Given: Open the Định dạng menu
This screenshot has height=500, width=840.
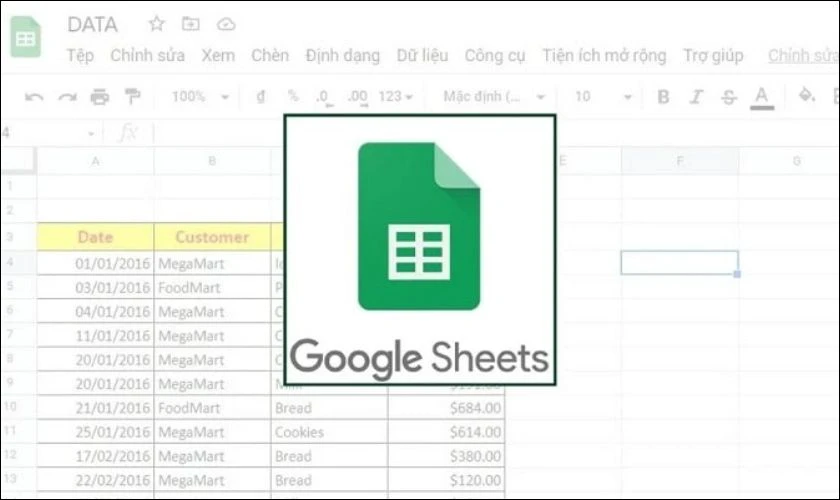Looking at the screenshot, I should point(343,56).
